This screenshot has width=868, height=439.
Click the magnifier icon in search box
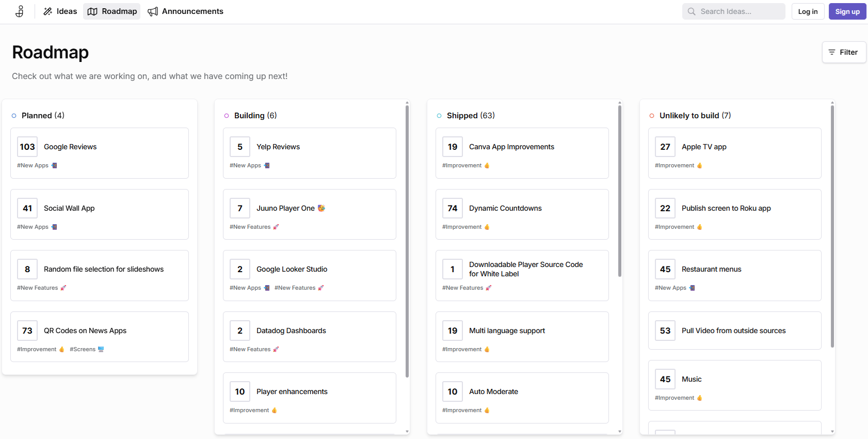tap(692, 11)
